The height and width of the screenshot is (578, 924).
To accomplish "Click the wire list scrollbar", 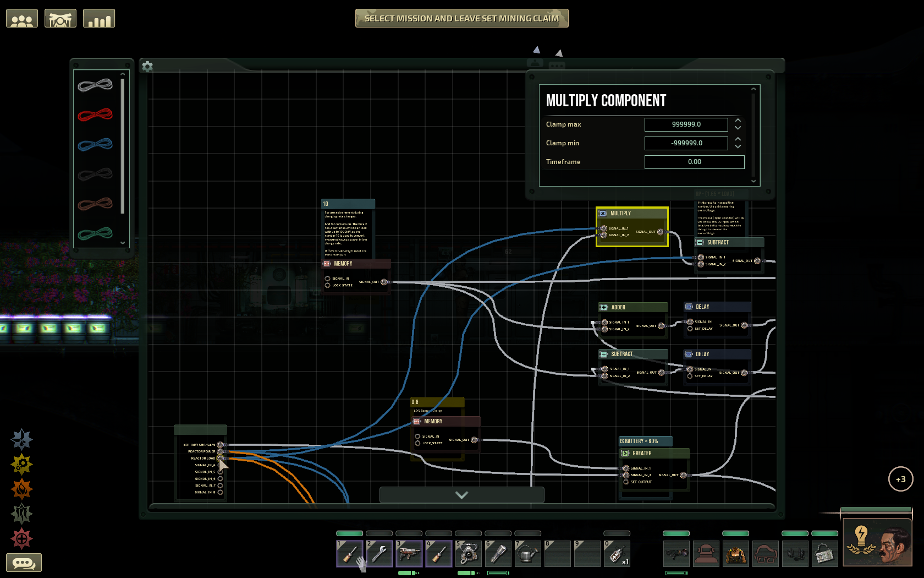I will tap(123, 146).
